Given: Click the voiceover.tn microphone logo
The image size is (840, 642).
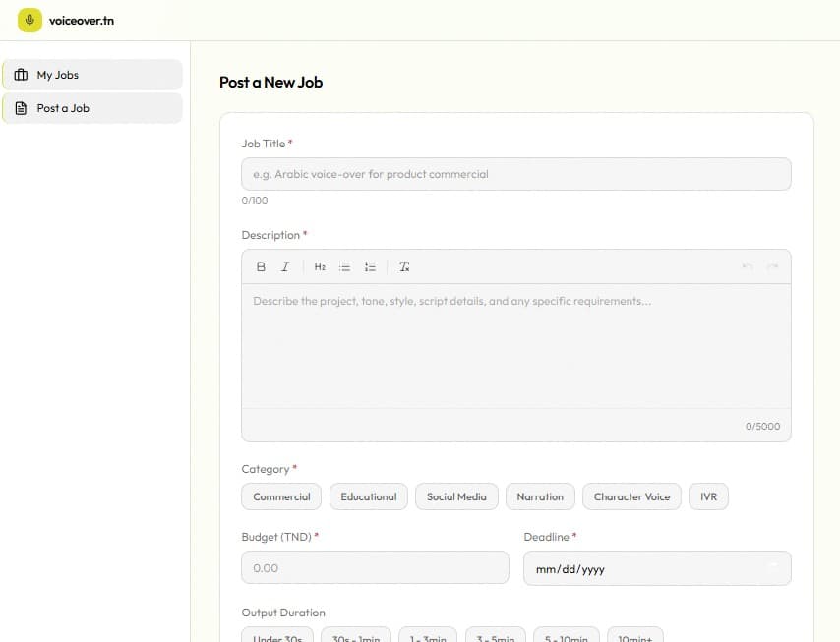Looking at the screenshot, I should [30, 19].
